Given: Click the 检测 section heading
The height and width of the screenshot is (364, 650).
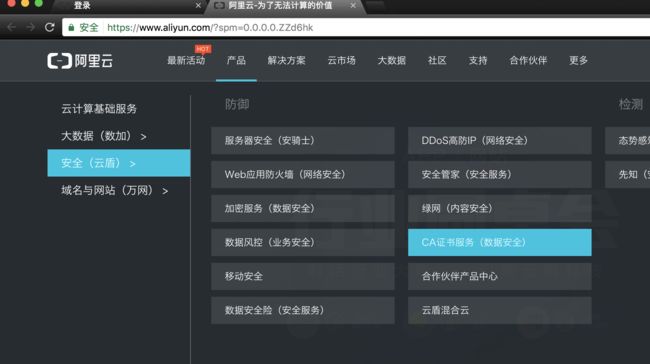Looking at the screenshot, I should point(631,104).
